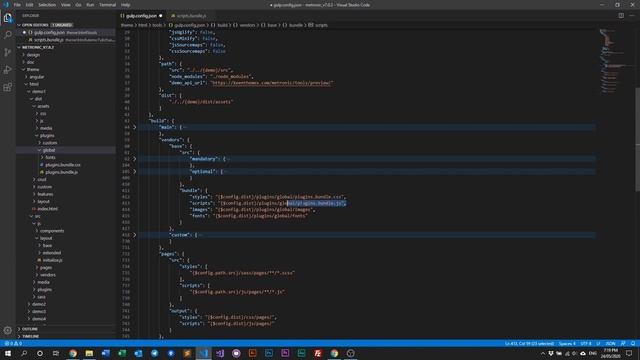
Task: Expand the folded "optional" block
Action: [x=135, y=171]
